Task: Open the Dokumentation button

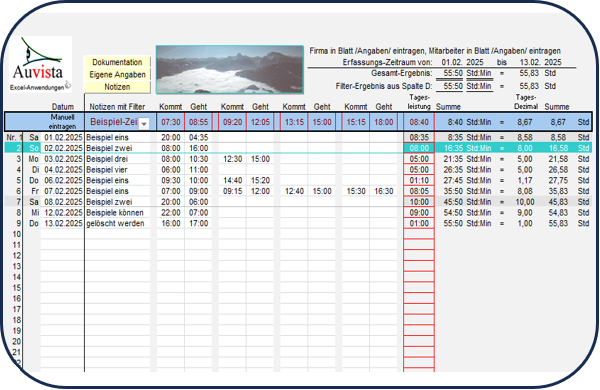Action: [117, 62]
